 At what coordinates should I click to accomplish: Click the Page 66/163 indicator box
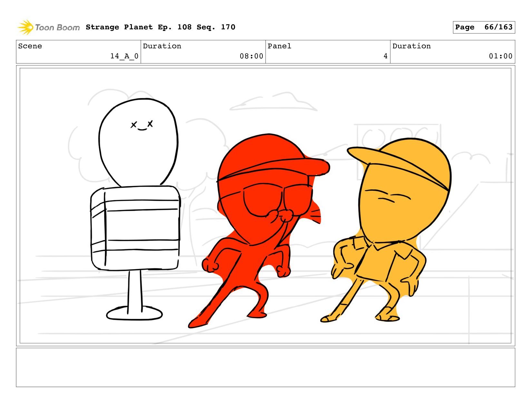point(483,27)
